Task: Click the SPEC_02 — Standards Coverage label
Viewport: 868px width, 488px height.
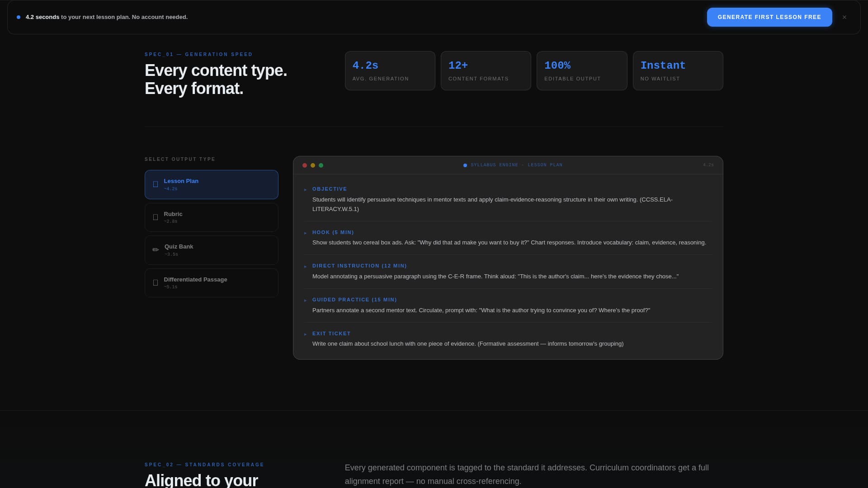Action: [x=204, y=465]
